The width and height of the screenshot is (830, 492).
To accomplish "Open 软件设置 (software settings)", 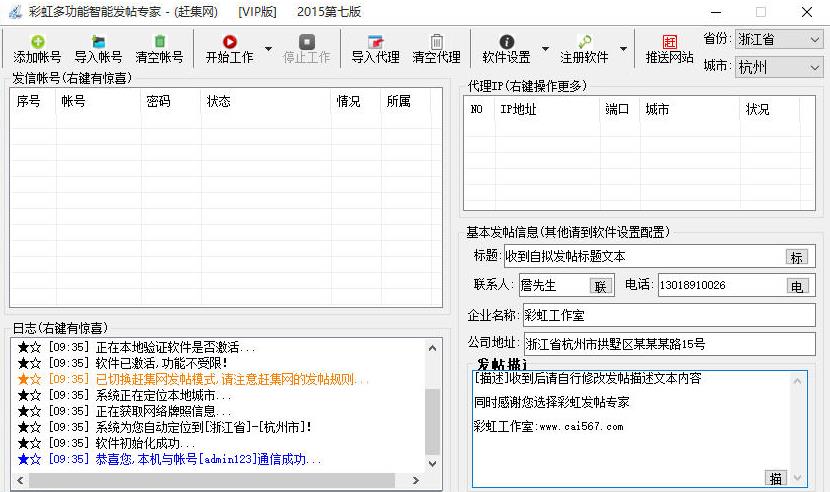I will pyautogui.click(x=506, y=42).
